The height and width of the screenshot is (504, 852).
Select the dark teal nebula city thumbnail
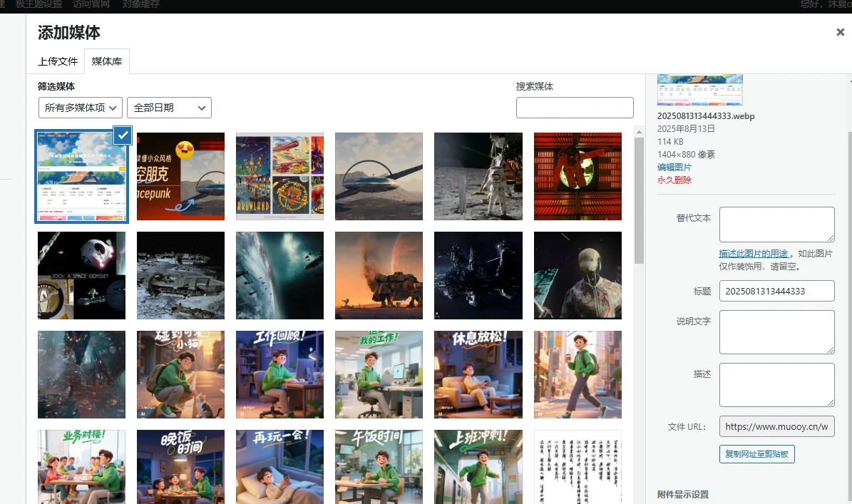tap(81, 375)
